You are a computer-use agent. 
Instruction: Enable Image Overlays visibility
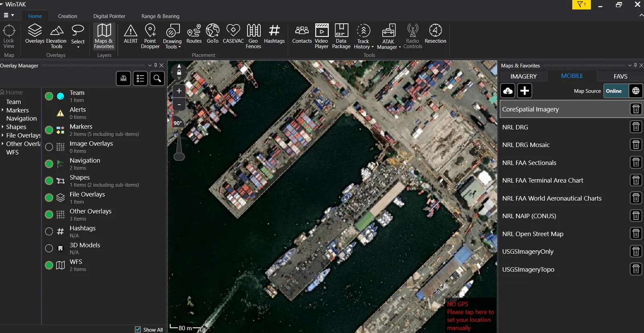coord(49,147)
